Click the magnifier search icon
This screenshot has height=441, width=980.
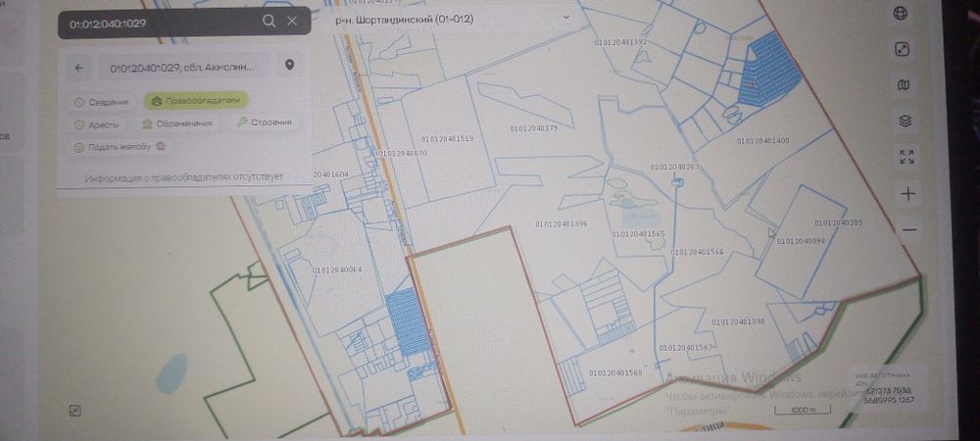click(269, 22)
